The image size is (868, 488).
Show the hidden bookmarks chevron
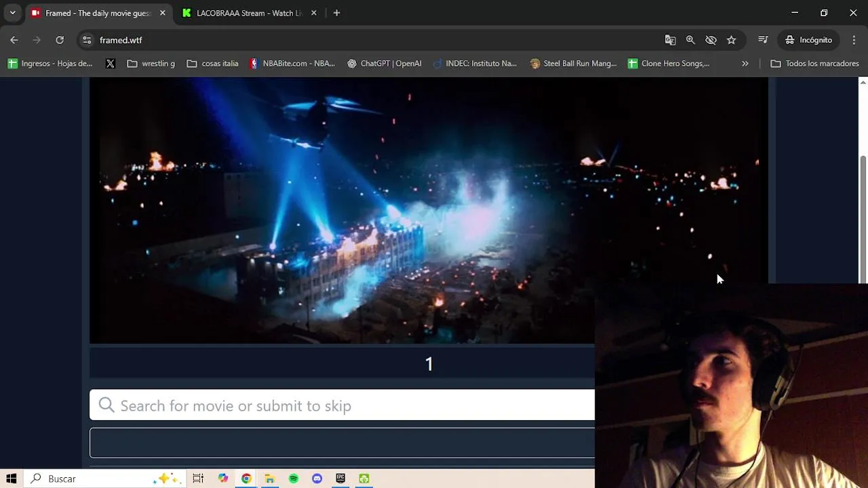coord(745,64)
